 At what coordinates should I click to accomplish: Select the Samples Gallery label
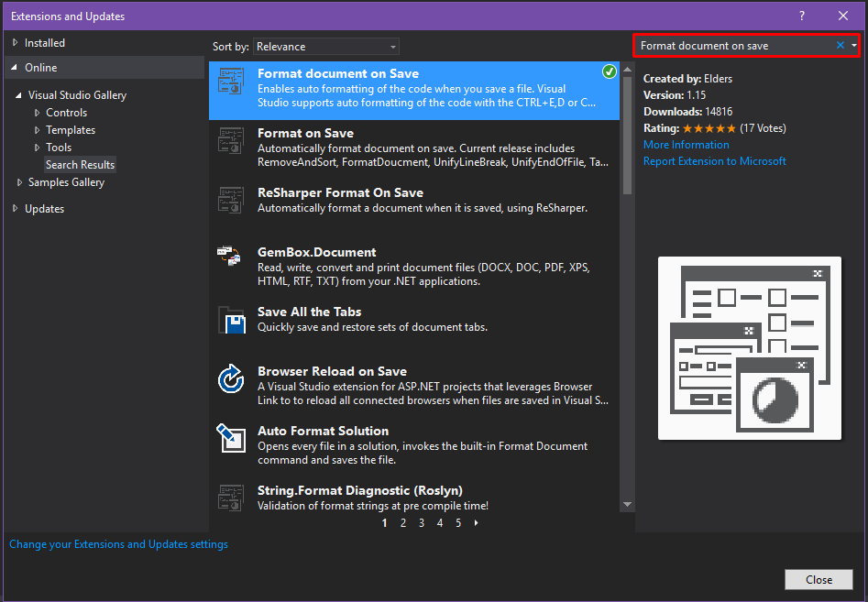pyautogui.click(x=66, y=182)
